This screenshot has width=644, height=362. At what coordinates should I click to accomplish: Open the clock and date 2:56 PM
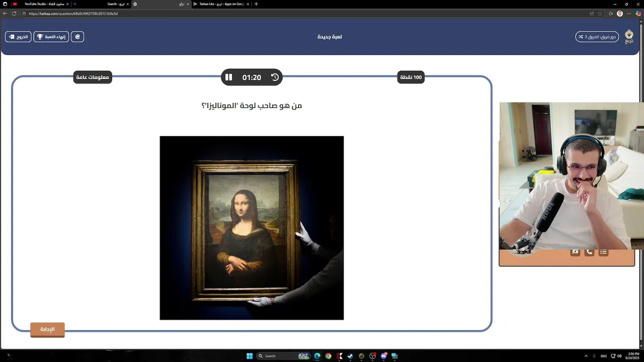tap(632, 356)
